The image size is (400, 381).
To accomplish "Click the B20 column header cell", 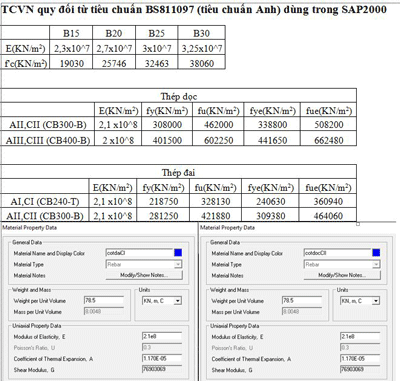I will point(114,33).
